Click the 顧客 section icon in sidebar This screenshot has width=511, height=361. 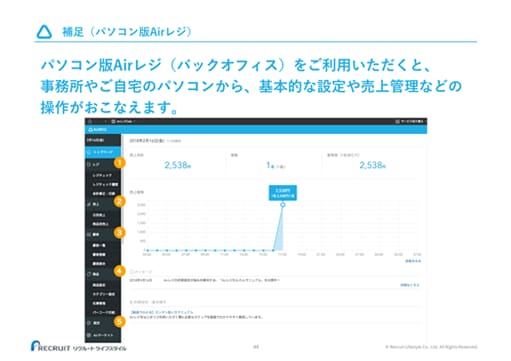89,234
